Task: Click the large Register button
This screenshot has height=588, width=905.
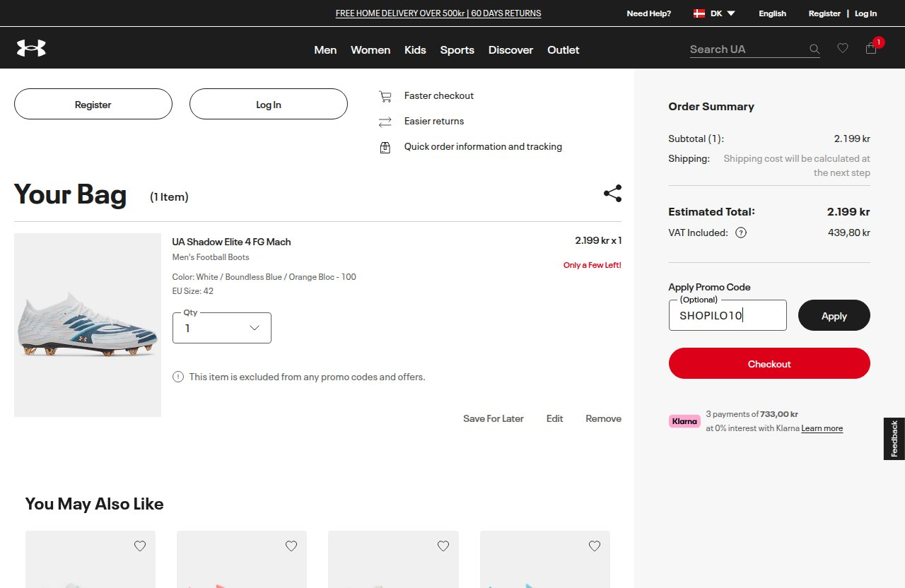Action: (x=93, y=104)
